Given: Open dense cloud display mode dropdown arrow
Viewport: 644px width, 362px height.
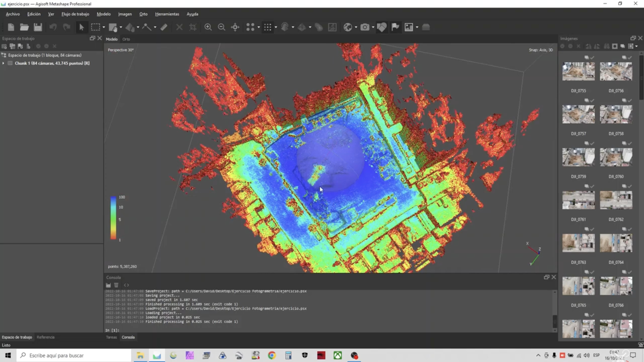Looking at the screenshot, I should pyautogui.click(x=276, y=27).
